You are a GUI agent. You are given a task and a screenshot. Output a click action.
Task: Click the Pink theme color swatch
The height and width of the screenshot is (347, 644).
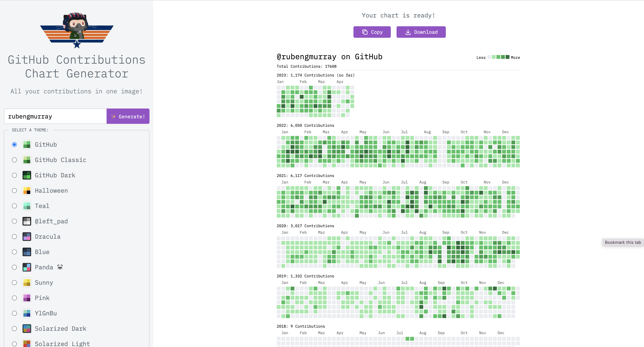point(27,298)
